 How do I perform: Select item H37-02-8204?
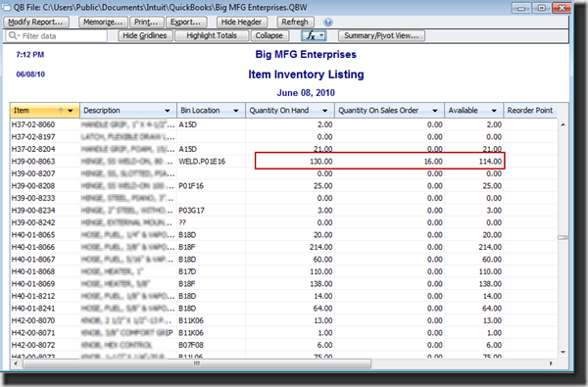pyautogui.click(x=33, y=149)
